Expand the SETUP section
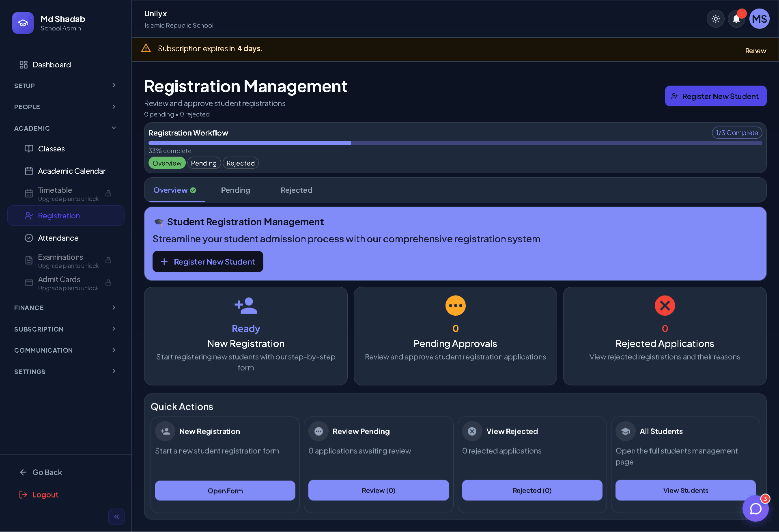Image resolution: width=779 pixels, height=532 pixels. click(x=66, y=86)
